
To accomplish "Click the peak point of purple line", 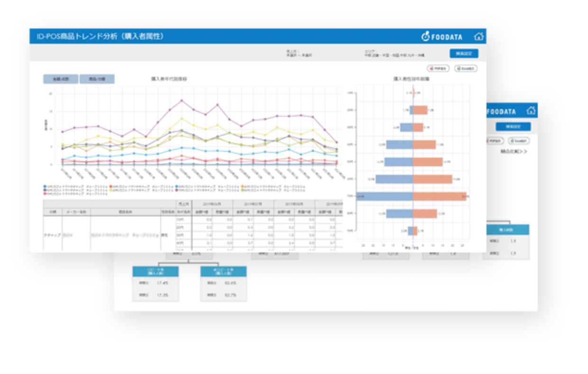I will (182, 101).
